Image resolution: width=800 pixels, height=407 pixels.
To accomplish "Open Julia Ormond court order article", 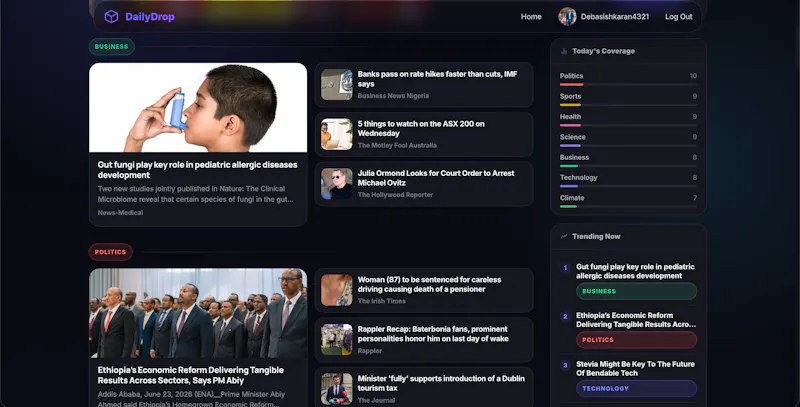I will (436, 178).
